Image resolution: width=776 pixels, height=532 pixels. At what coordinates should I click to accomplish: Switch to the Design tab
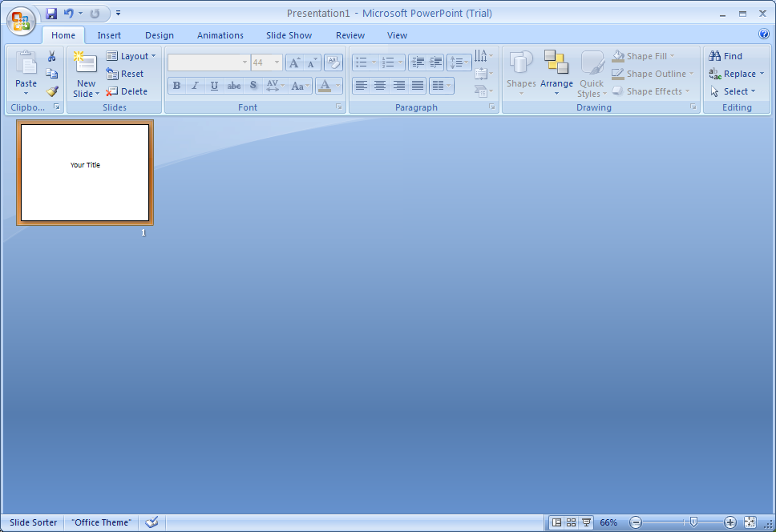tap(160, 35)
